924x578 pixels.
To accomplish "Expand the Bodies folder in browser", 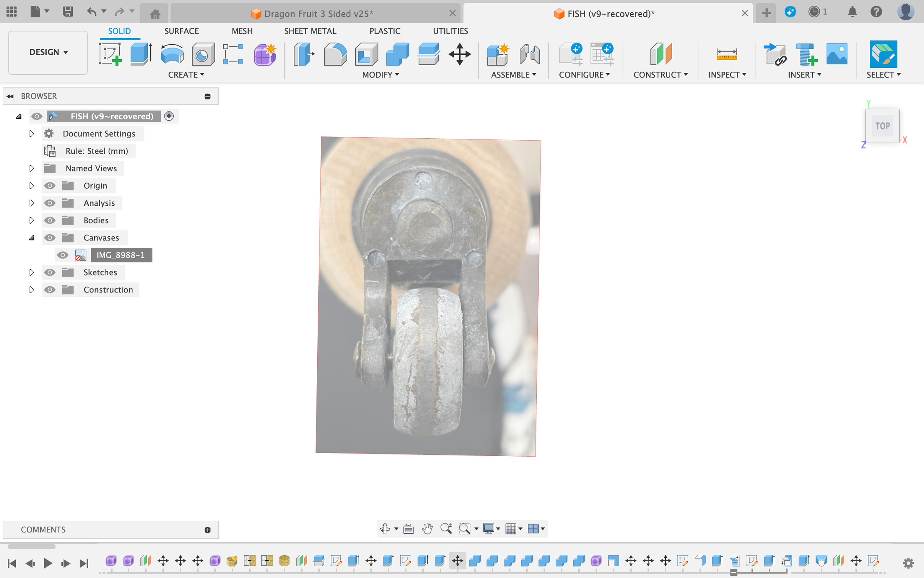I will tap(32, 220).
